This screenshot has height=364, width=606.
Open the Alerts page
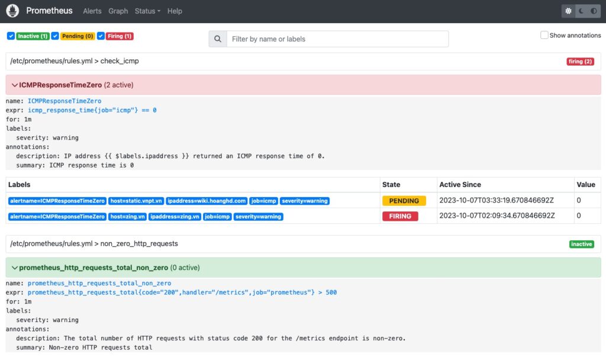[92, 11]
